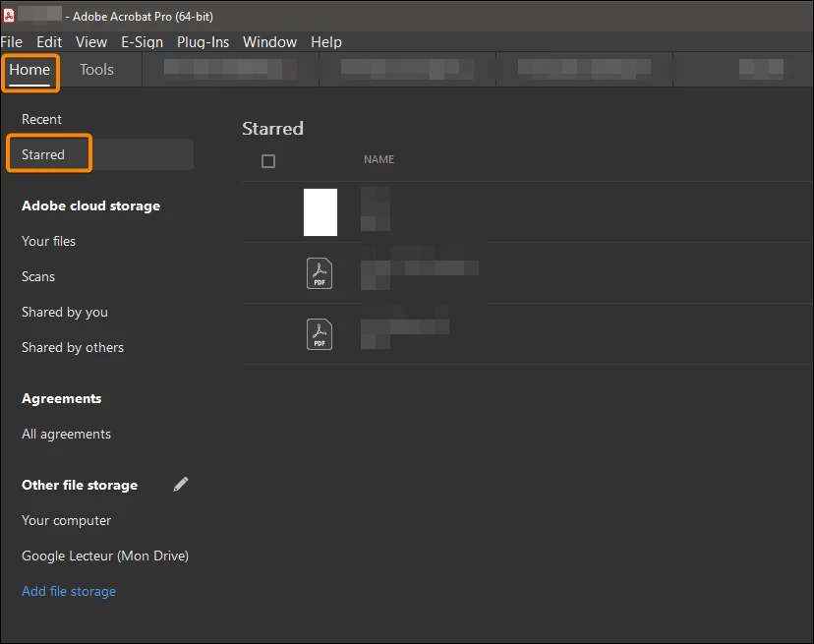
Task: Sort by the NAME column header
Action: 378,159
